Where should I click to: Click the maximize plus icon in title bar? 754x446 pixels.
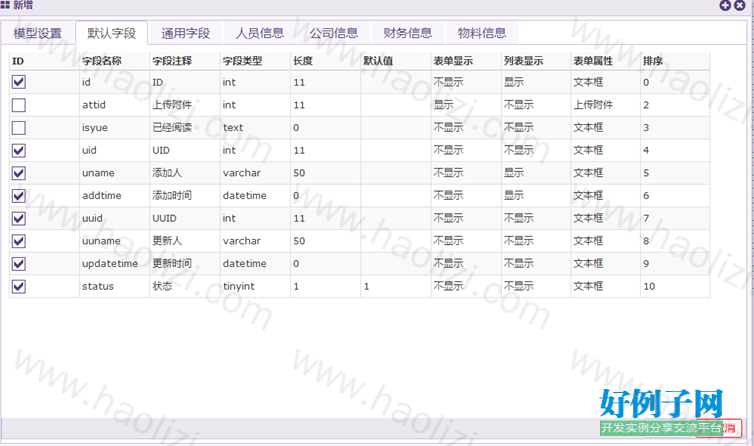click(725, 5)
